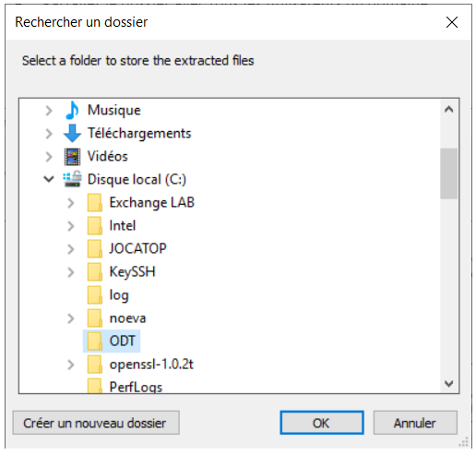Expand the openssl-1.0.2t folder chevron

71,365
